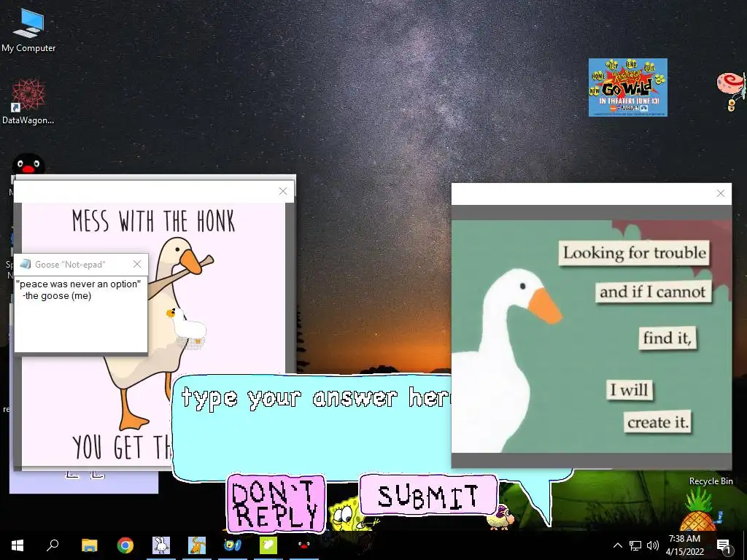This screenshot has height=560, width=747.
Task: Launch Google Chrome from the taskbar
Action: pyautogui.click(x=125, y=545)
